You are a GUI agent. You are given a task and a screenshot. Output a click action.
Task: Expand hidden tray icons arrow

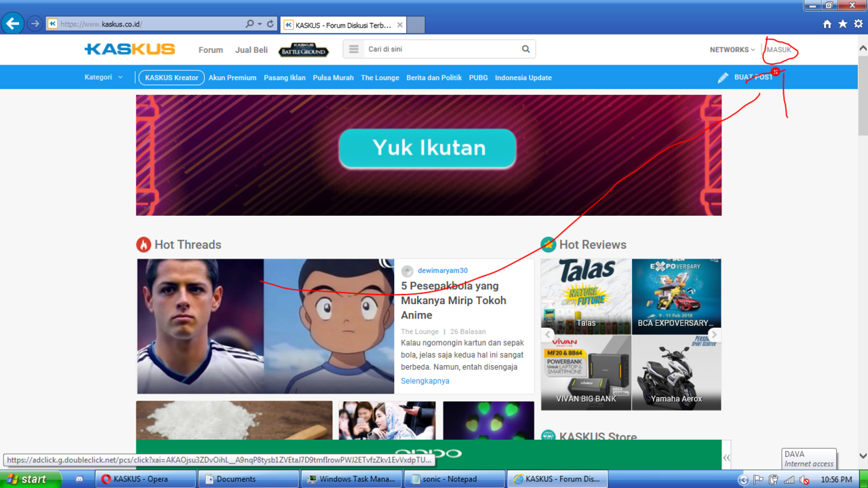743,480
